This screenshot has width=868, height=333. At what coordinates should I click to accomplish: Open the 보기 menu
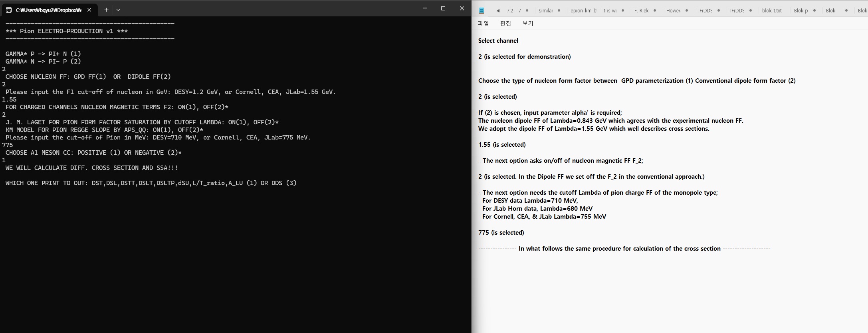point(528,23)
